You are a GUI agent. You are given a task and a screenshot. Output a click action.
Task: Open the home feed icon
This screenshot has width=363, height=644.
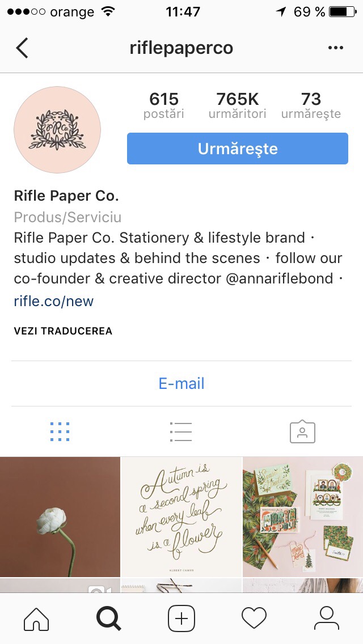click(36, 618)
